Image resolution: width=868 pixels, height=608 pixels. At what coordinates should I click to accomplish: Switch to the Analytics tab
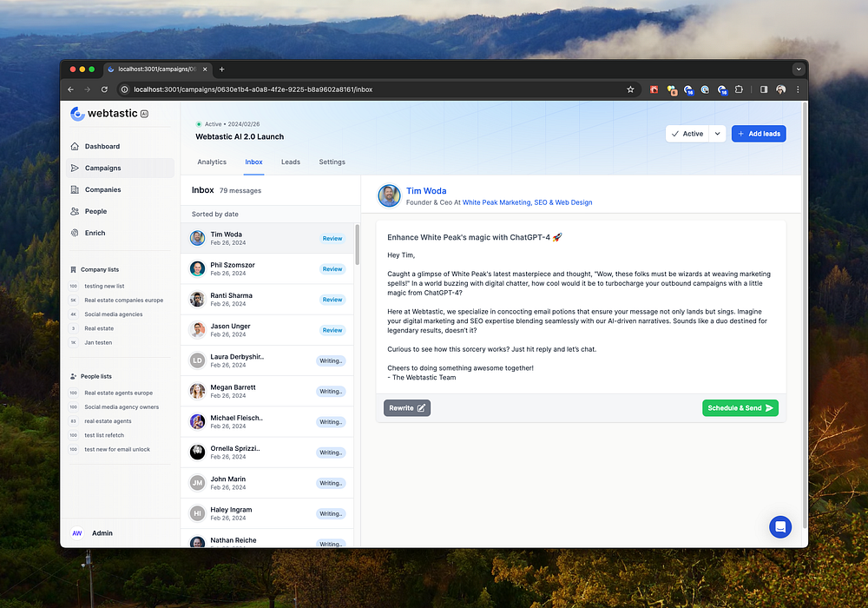tap(212, 162)
